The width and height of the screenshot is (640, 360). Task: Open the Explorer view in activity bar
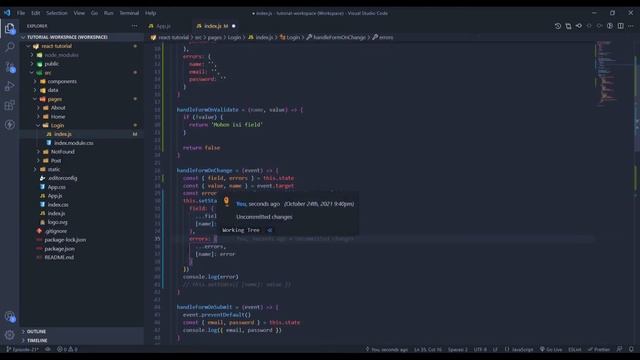(x=10, y=28)
